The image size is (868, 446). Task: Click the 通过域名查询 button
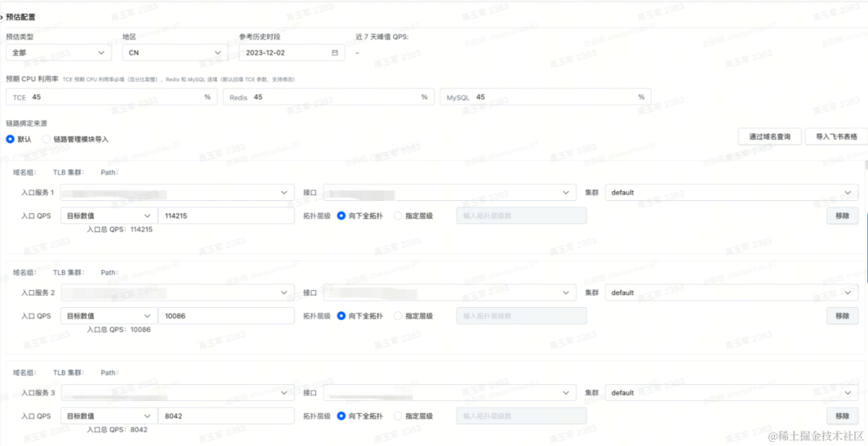pyautogui.click(x=769, y=137)
